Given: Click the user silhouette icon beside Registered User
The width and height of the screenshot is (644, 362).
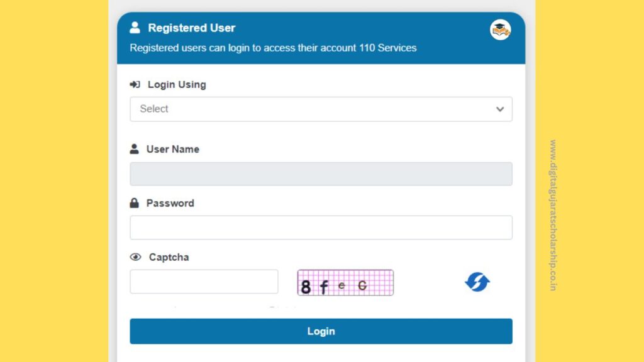Looking at the screenshot, I should click(x=134, y=27).
